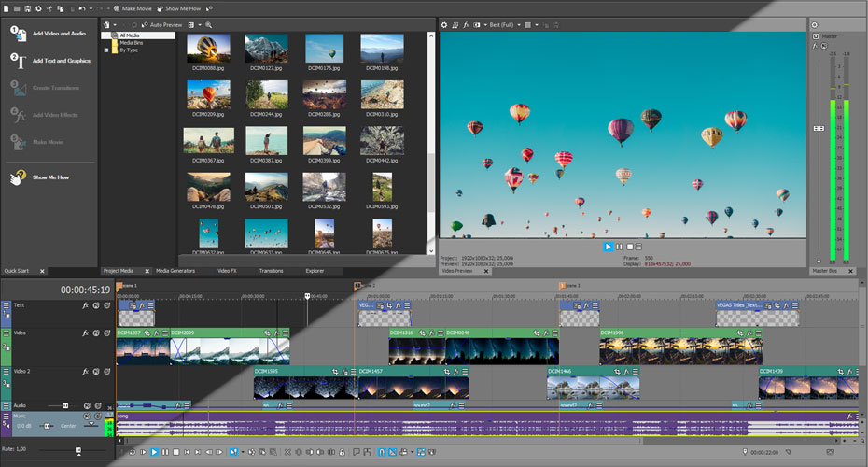868x467 pixels.
Task: Open Master Bus settings gear icon
Action: click(x=814, y=25)
